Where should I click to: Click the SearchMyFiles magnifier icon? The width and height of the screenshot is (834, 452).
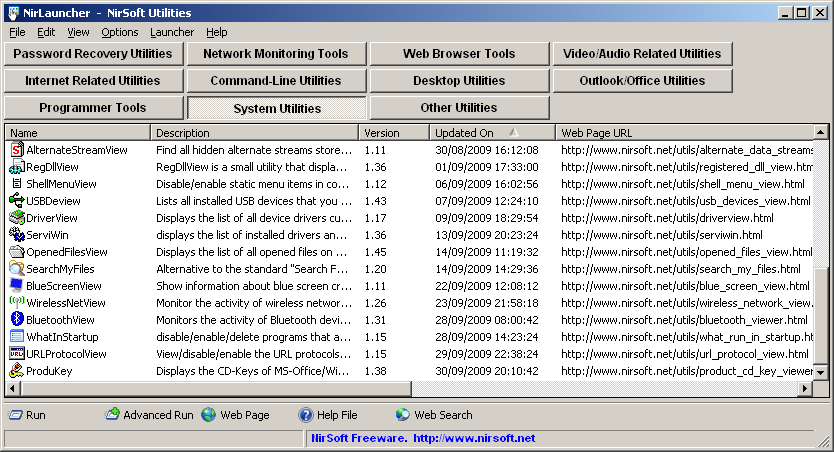pos(17,269)
